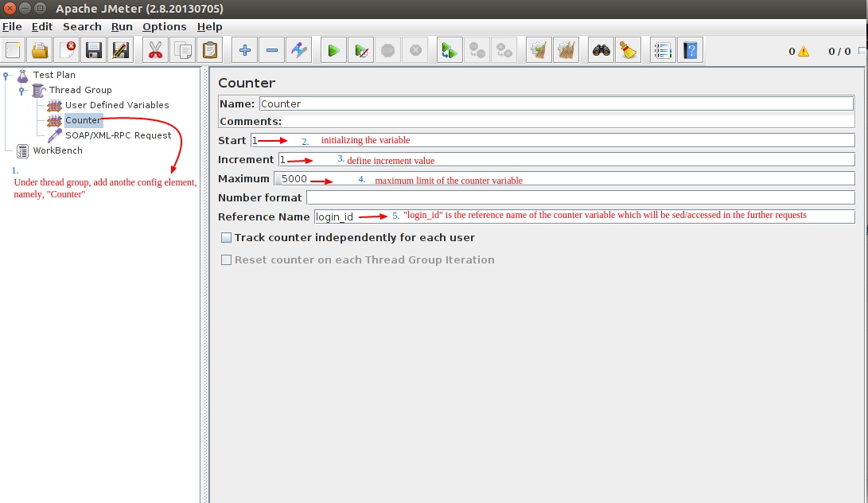Select the WorkBench node
Screen dimensions: 868x503
tap(57, 150)
